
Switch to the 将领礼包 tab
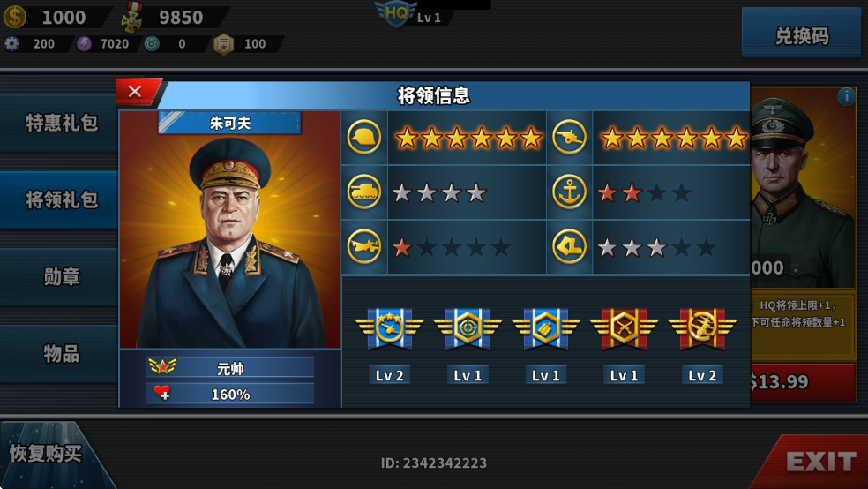click(x=60, y=199)
